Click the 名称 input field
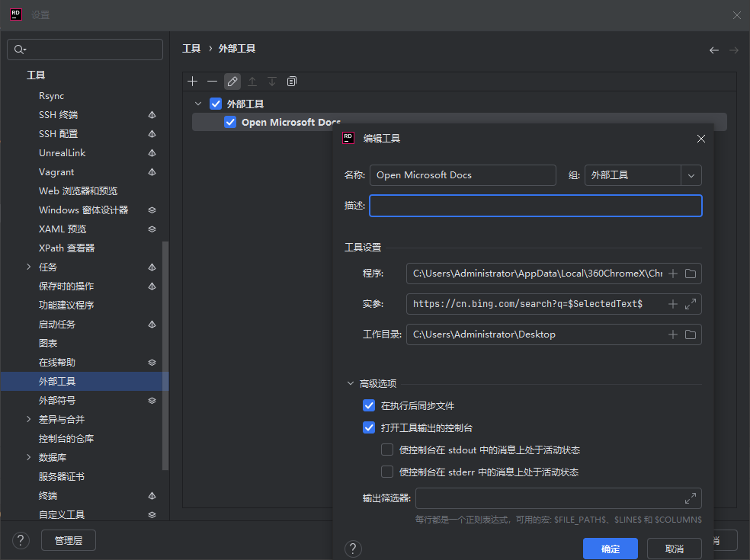Image resolution: width=750 pixels, height=560 pixels. click(463, 175)
